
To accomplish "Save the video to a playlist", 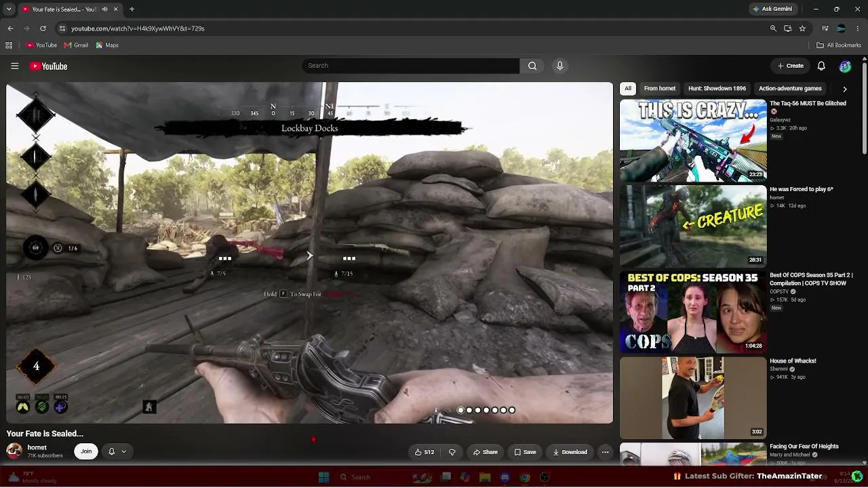I will [526, 452].
